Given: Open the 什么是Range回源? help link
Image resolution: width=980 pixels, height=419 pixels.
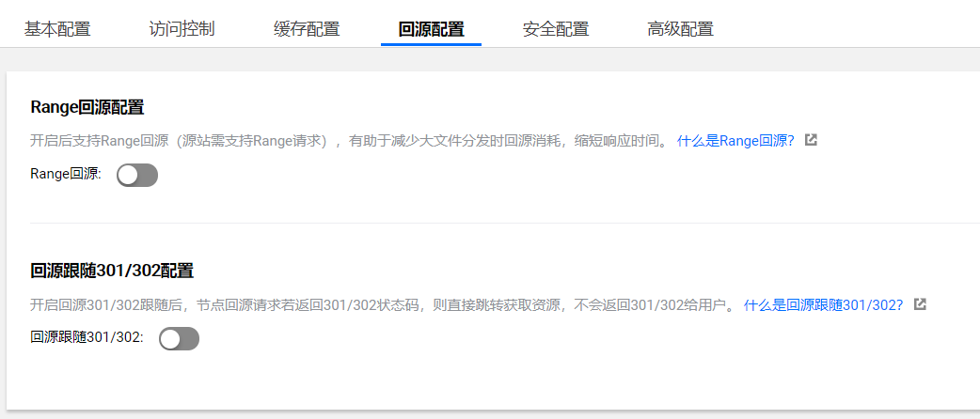Looking at the screenshot, I should [x=735, y=141].
